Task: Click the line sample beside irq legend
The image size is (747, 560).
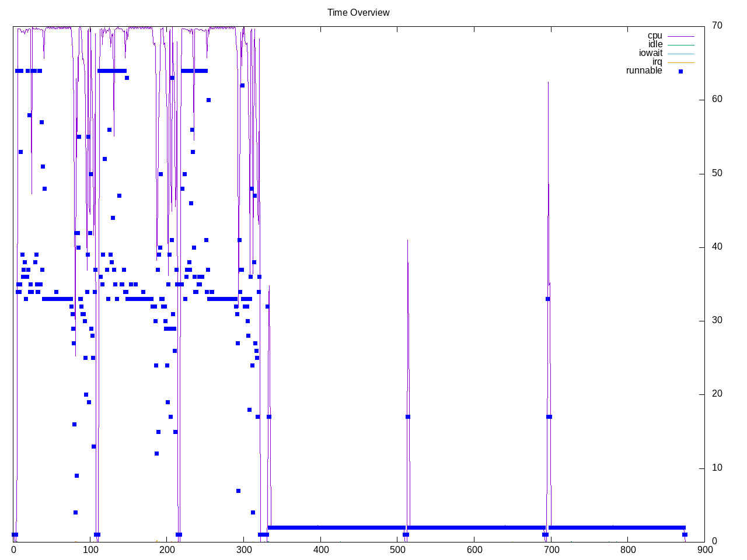Action: (680, 62)
